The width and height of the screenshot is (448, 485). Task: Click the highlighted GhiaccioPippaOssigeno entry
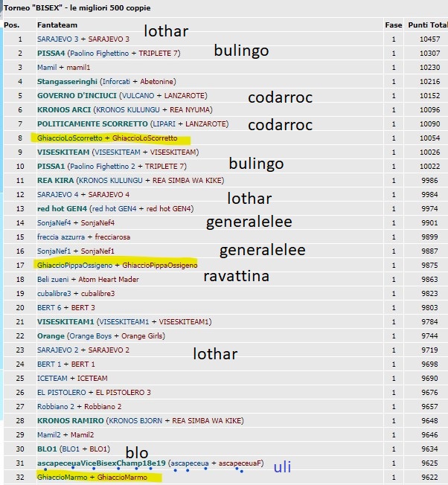tap(118, 266)
